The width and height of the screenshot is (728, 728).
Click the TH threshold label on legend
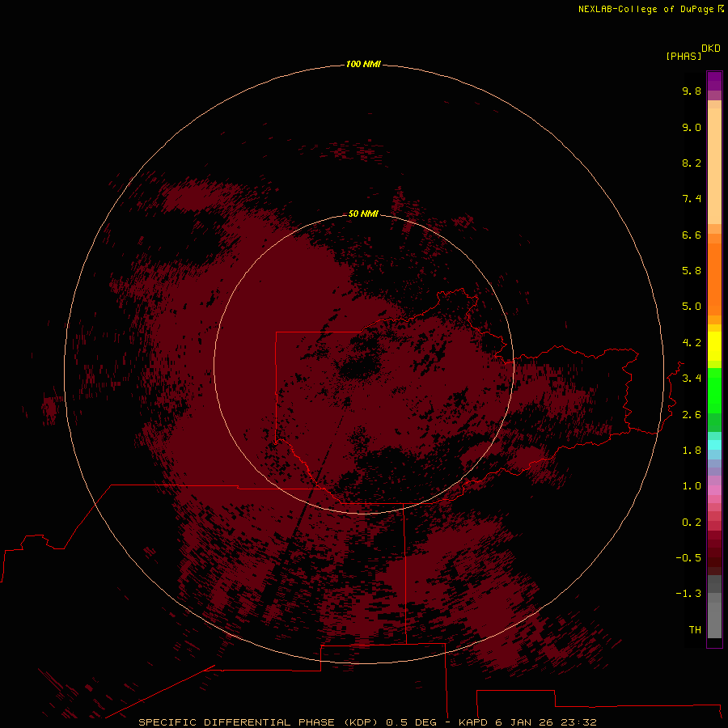pyautogui.click(x=695, y=629)
